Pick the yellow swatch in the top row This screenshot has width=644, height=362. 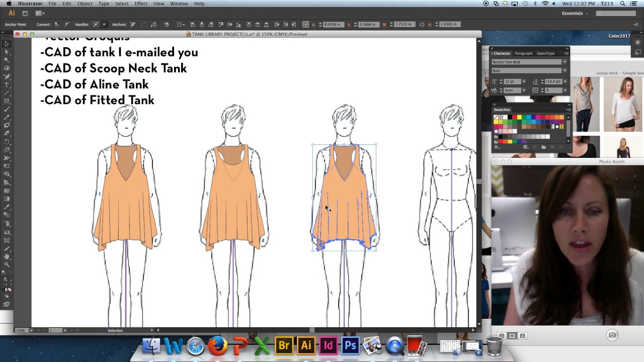[519, 117]
